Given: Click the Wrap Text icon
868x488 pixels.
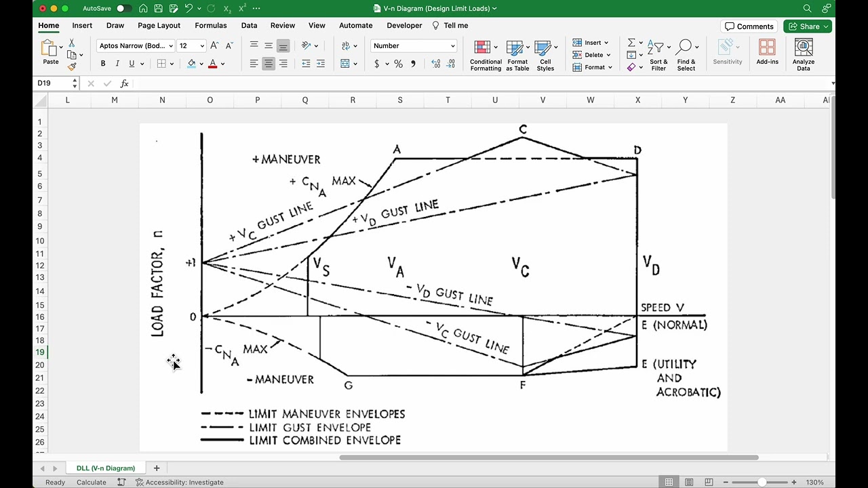Looking at the screenshot, I should pos(345,45).
